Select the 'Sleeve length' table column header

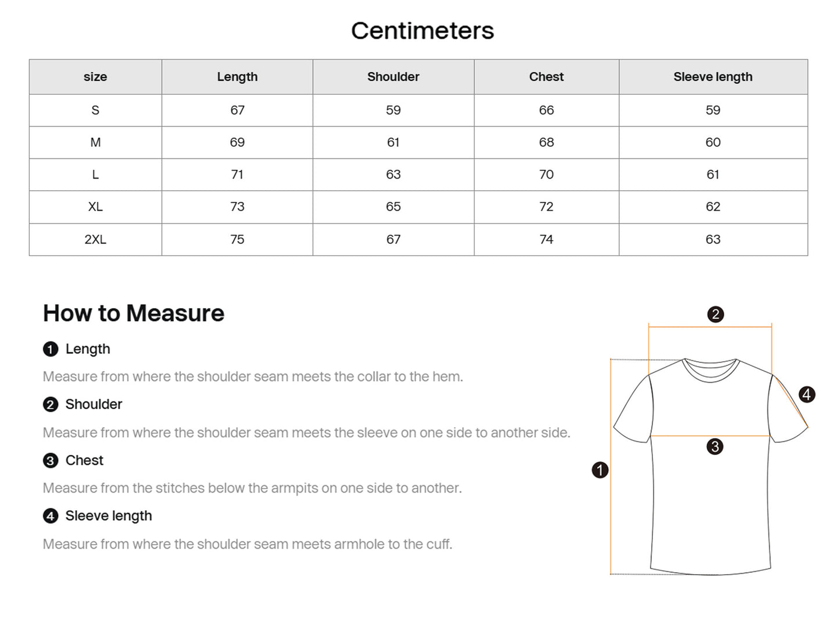[713, 77]
